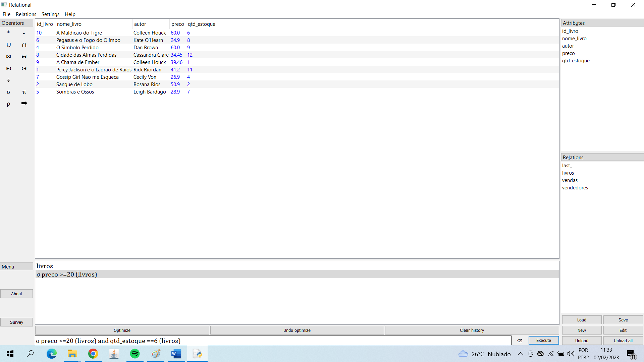Click Undo optimize button
Image resolution: width=644 pixels, height=362 pixels.
297,330
